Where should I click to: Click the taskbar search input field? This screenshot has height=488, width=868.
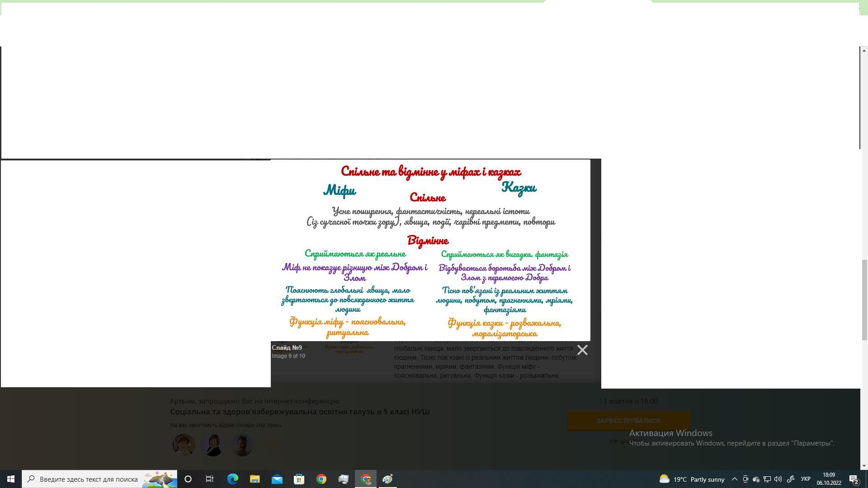click(x=88, y=479)
